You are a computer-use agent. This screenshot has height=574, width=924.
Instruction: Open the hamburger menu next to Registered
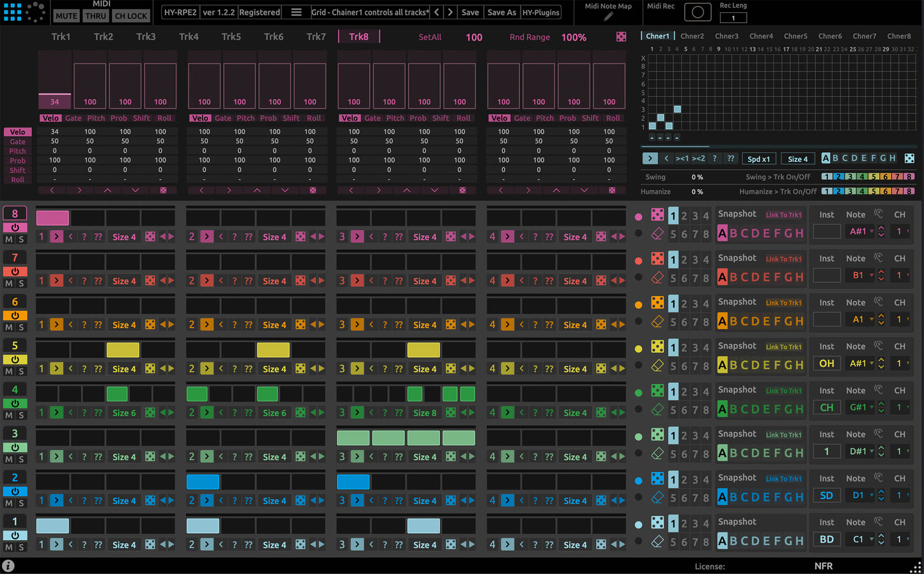(296, 12)
